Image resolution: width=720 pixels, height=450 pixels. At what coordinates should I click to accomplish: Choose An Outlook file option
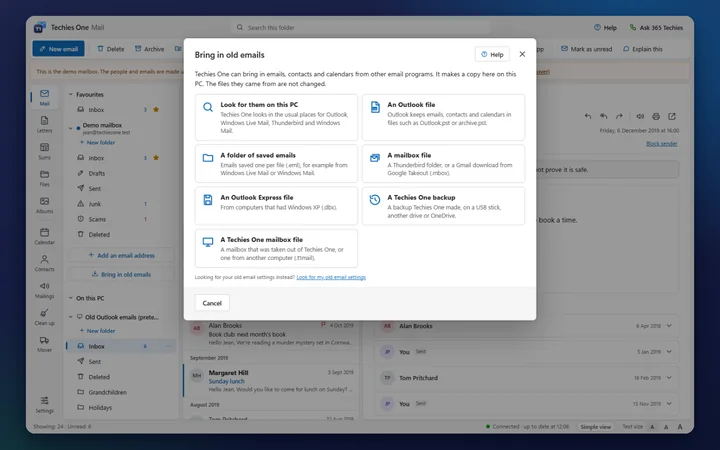443,117
